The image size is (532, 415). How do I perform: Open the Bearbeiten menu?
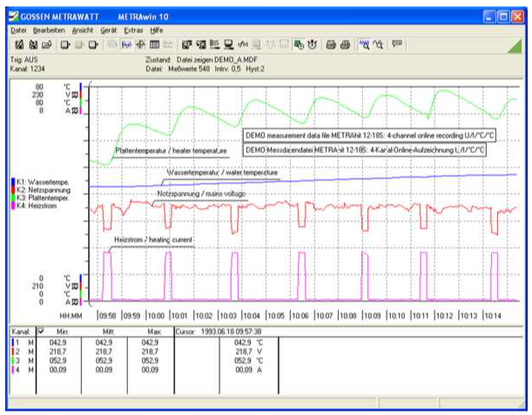coord(49,30)
